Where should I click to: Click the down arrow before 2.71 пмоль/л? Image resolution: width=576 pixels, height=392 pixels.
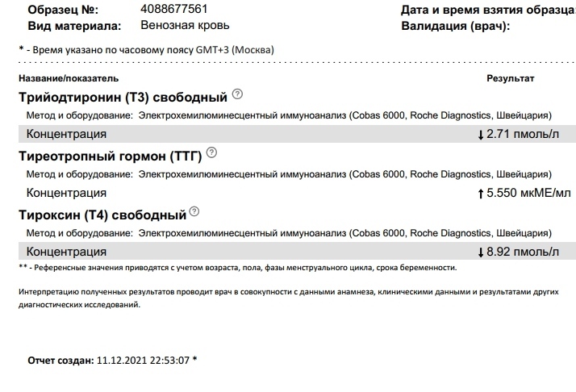tap(482, 135)
